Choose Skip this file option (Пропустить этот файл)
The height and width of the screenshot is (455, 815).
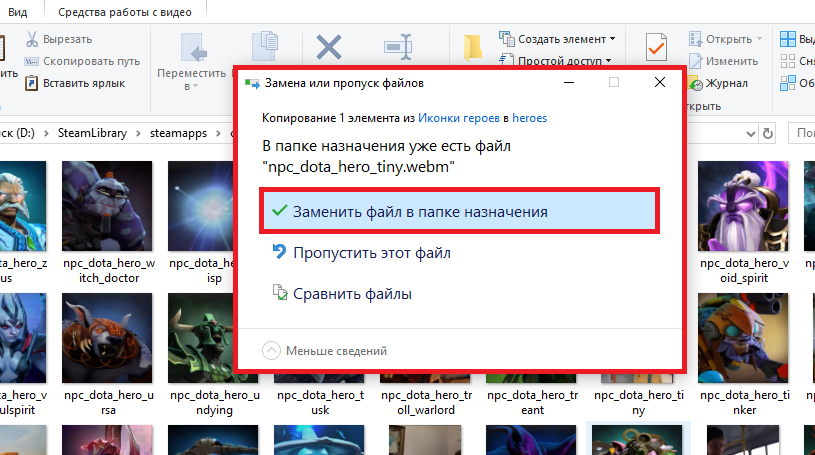[361, 253]
